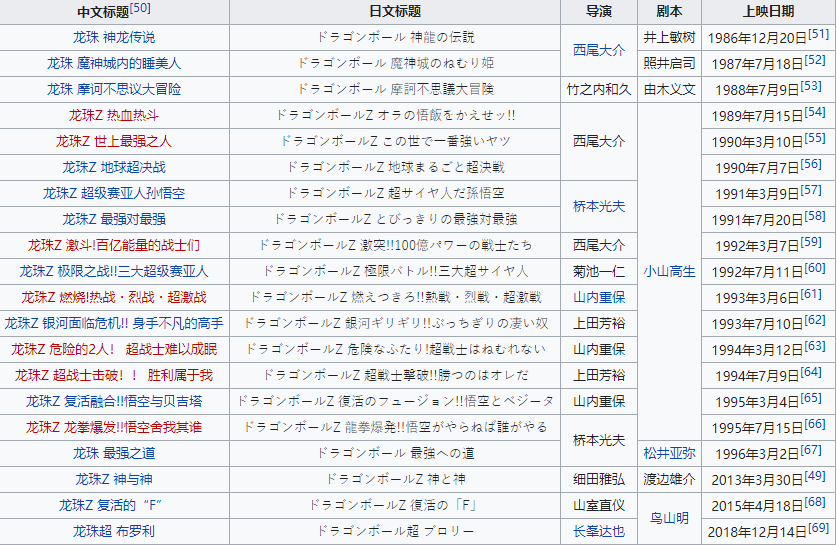Click the red link 龙珠Z 燃烧!热战·烈战·超激战
837x545 pixels.
click(x=114, y=297)
